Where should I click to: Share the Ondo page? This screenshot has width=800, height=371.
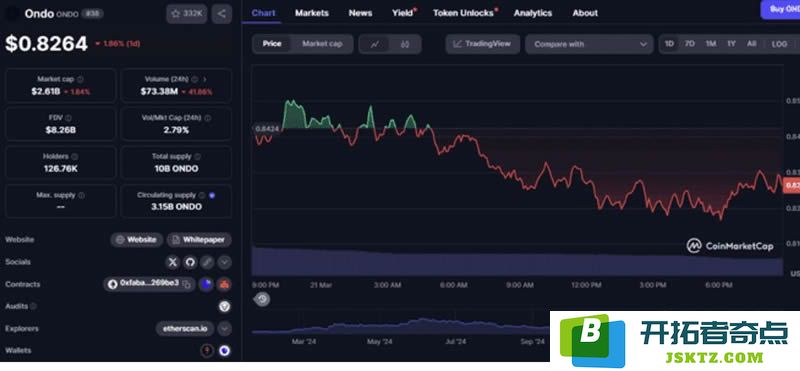(221, 14)
